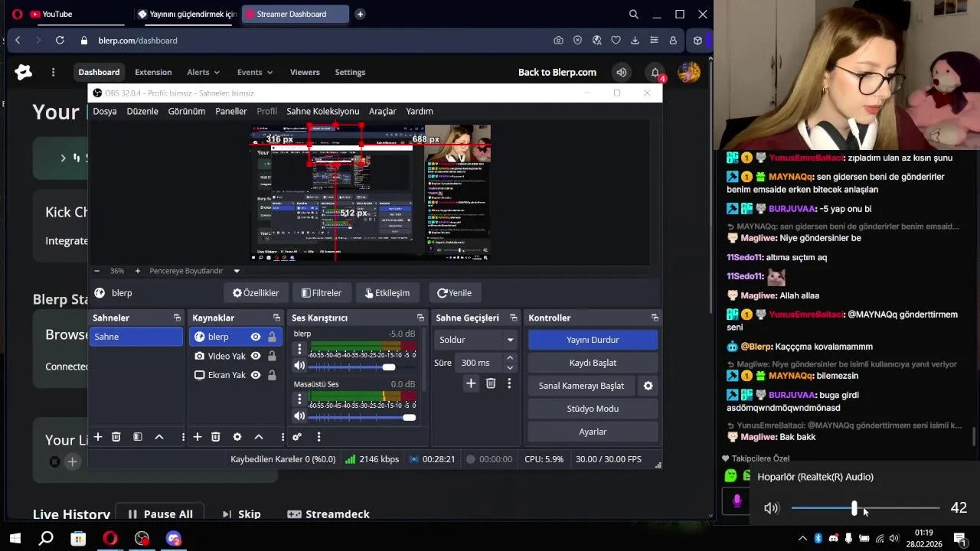Image resolution: width=980 pixels, height=551 pixels.
Task: Mute the Masaüstü Ses mixer channel
Action: pyautogui.click(x=299, y=416)
